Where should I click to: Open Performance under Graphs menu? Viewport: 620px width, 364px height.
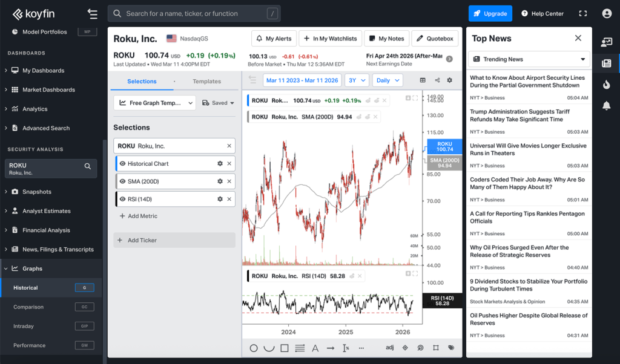pyautogui.click(x=30, y=345)
